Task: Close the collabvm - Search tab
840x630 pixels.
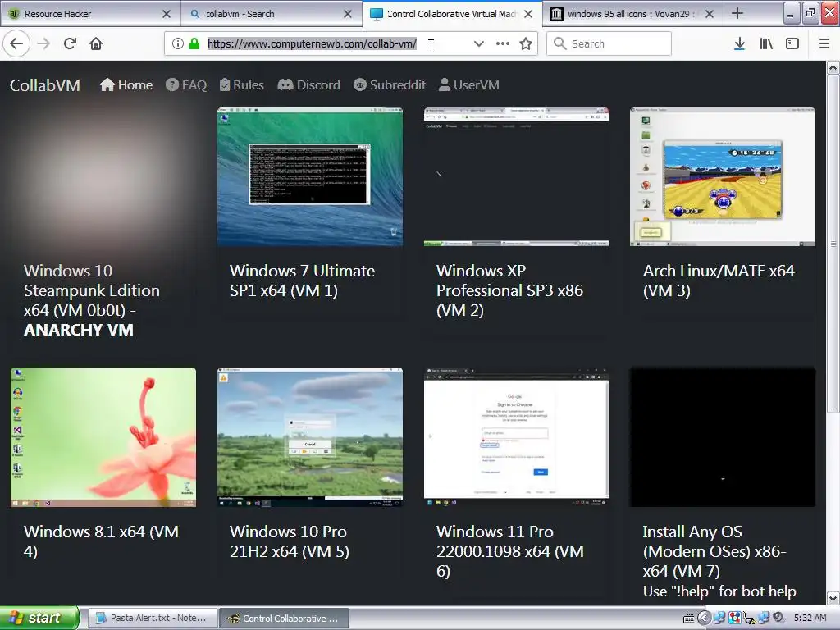Action: coord(348,14)
